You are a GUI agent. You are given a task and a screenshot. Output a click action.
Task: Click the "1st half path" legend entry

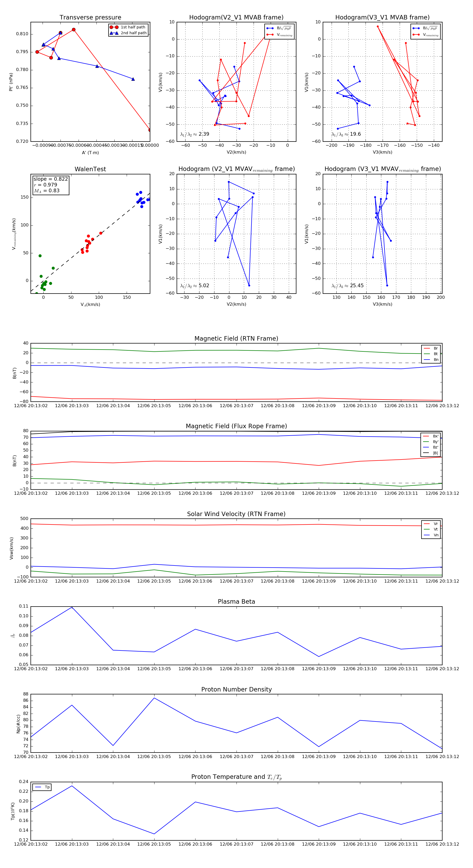coord(128,27)
